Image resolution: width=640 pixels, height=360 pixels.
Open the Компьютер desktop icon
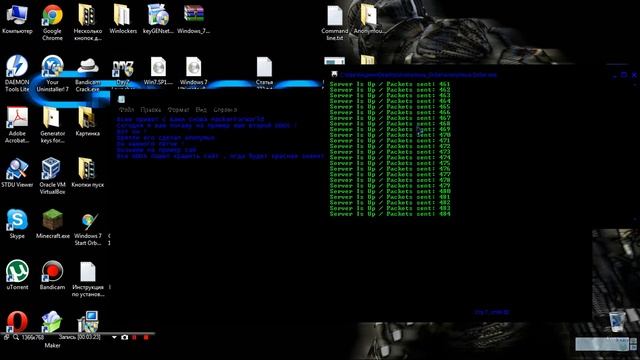(x=17, y=20)
